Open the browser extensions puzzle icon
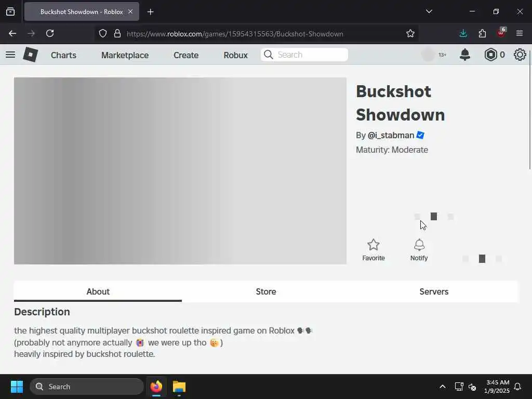Viewport: 532px width, 399px height. coord(482,33)
